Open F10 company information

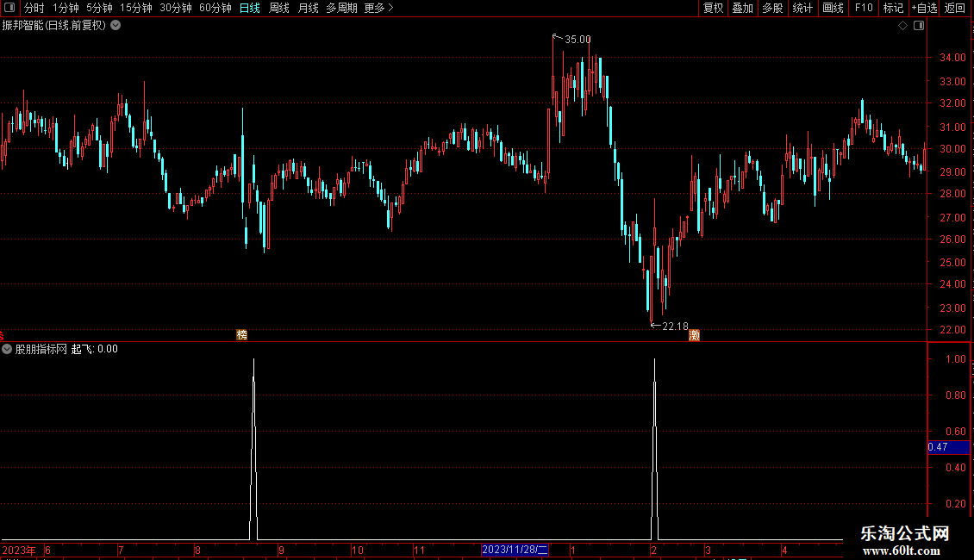click(864, 8)
